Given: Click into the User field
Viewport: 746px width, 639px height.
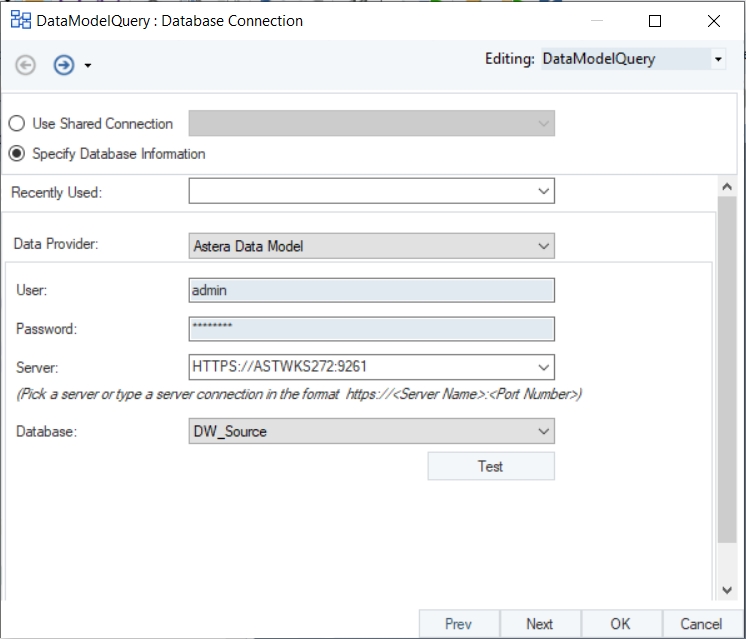Looking at the screenshot, I should (371, 290).
